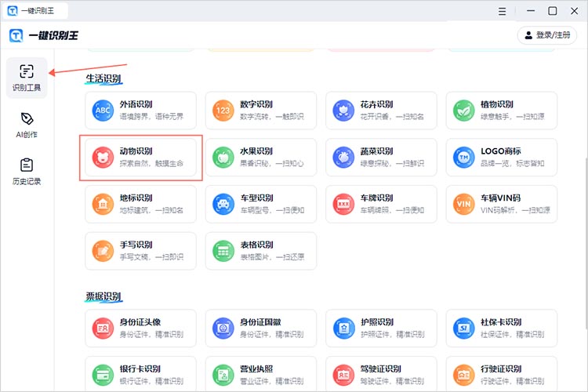The height and width of the screenshot is (392, 588).
Task: Maximize the 一键识别王 window
Action: 553,11
